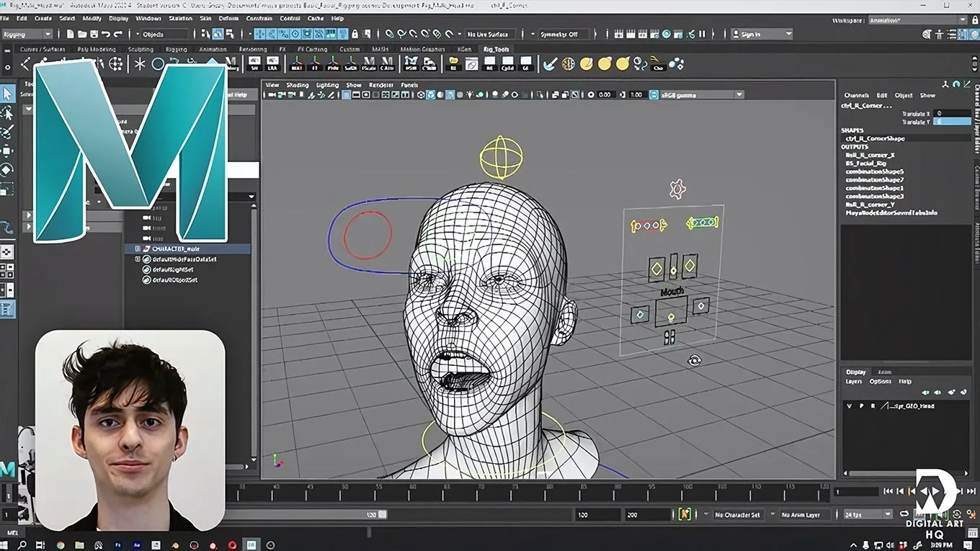Select the blue paint brush shelf icon
Viewport: 980px width, 551px height.
coord(549,64)
